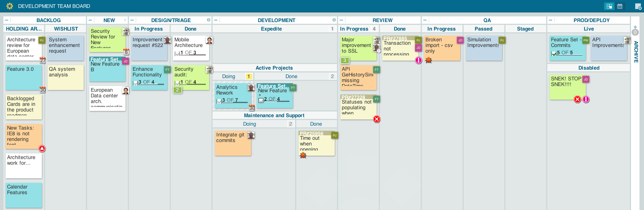Switch to calendar view icon
The width and height of the screenshot is (644, 210).
(620, 6)
